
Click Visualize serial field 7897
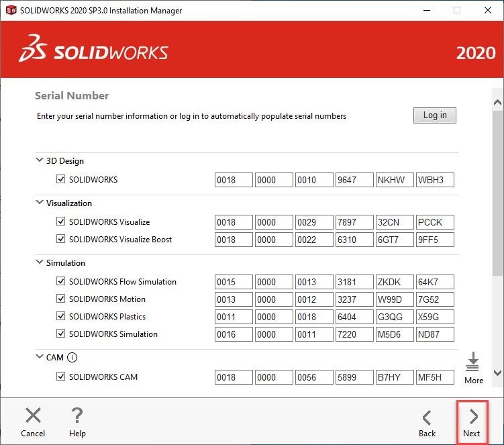(x=354, y=222)
